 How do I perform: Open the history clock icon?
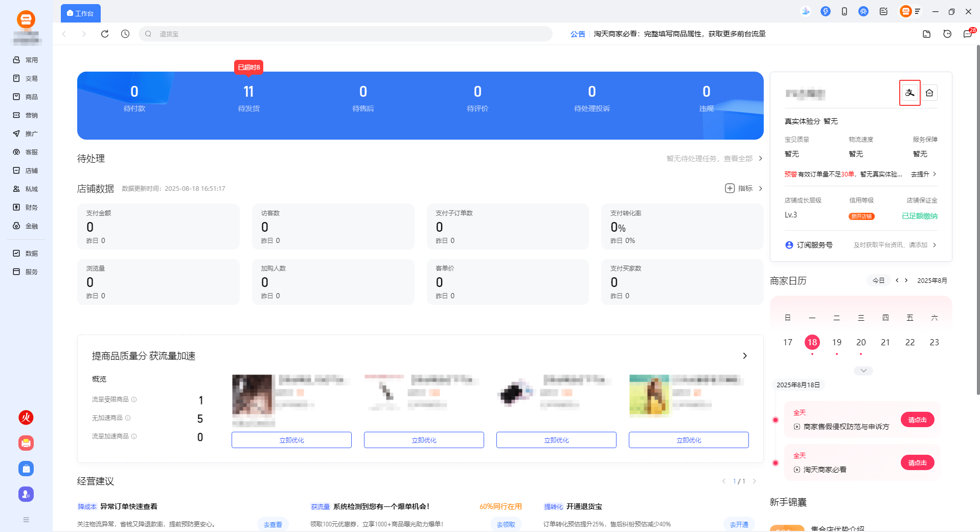(125, 34)
